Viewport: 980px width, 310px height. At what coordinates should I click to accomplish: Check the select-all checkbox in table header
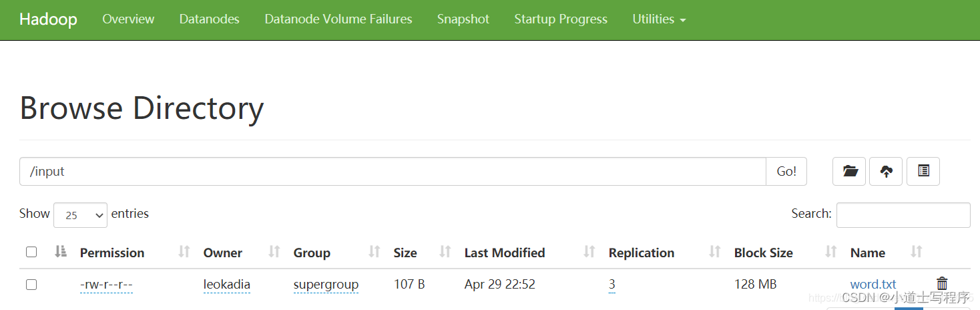31,252
